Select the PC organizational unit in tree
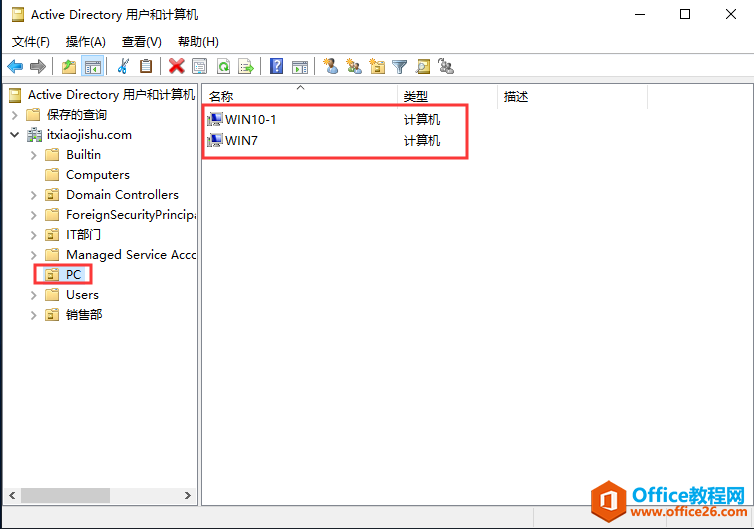The image size is (754, 529). click(x=73, y=275)
